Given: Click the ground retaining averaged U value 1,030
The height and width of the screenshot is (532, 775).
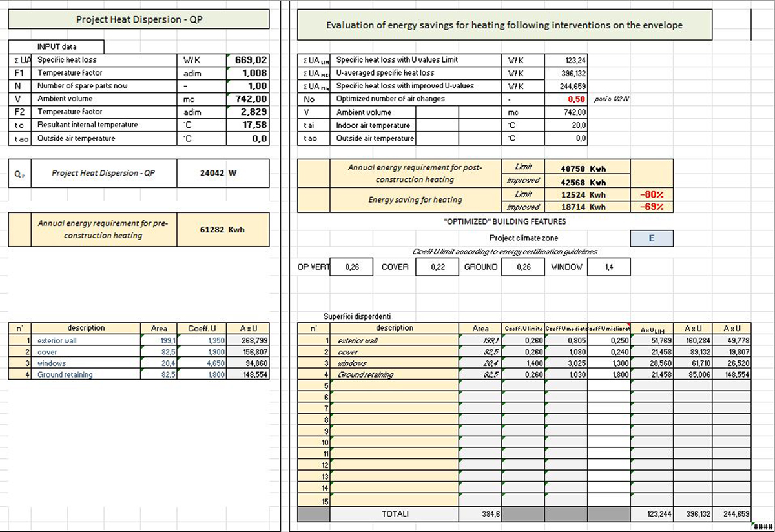Looking at the screenshot, I should [566, 375].
